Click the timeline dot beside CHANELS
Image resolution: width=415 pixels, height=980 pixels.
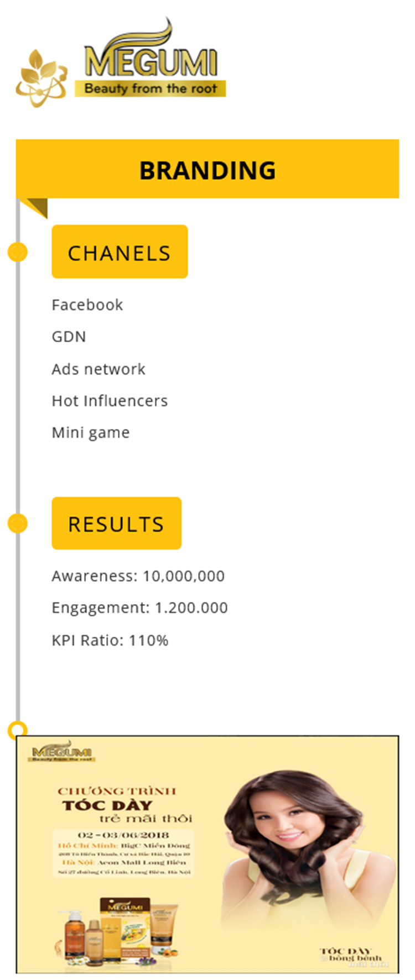tap(17, 252)
